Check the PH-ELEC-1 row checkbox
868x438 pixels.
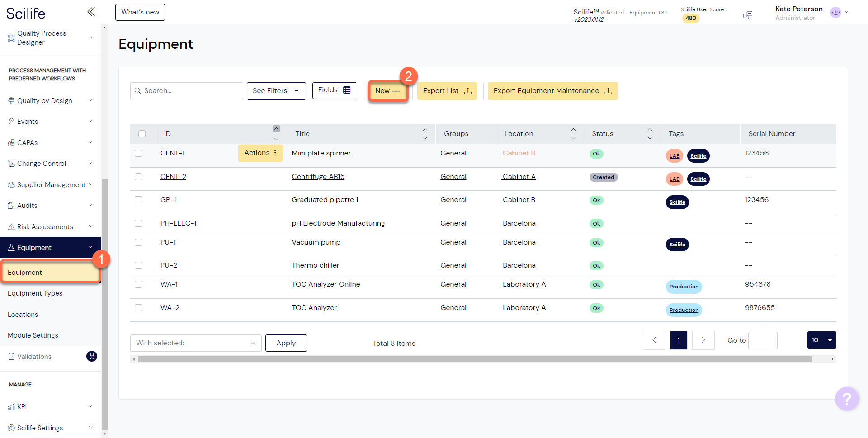pos(138,223)
